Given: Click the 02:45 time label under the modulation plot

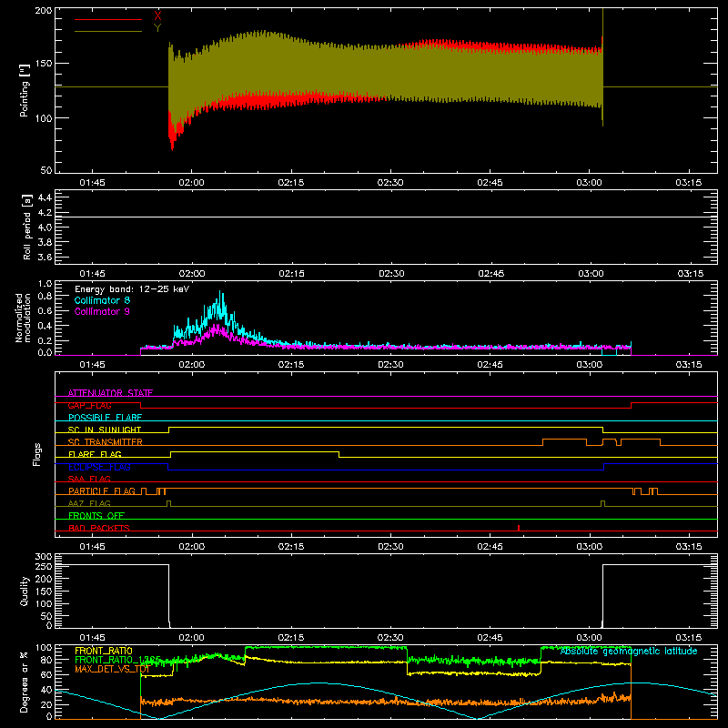Looking at the screenshot, I should click(490, 365).
